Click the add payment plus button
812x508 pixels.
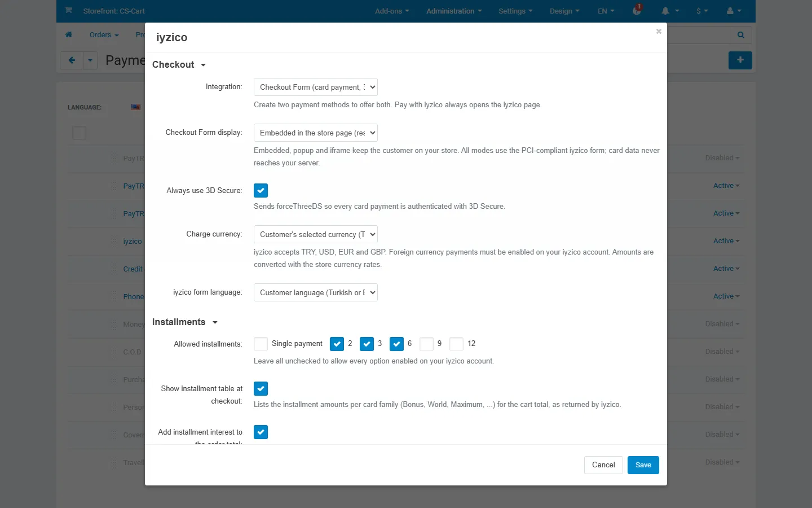pos(740,60)
